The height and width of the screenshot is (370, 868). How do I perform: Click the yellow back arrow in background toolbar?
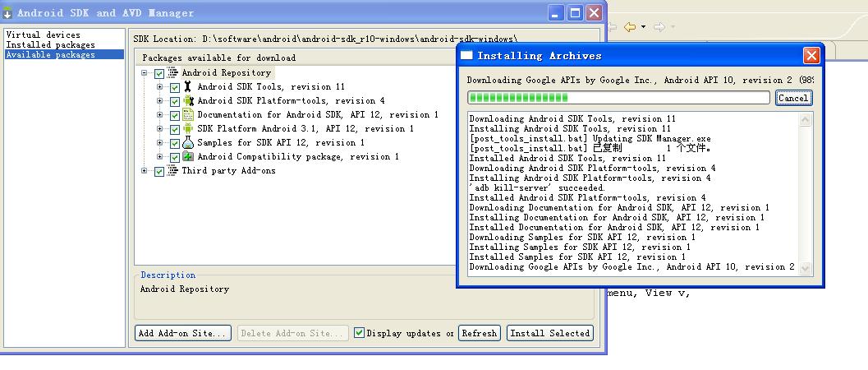(x=629, y=26)
